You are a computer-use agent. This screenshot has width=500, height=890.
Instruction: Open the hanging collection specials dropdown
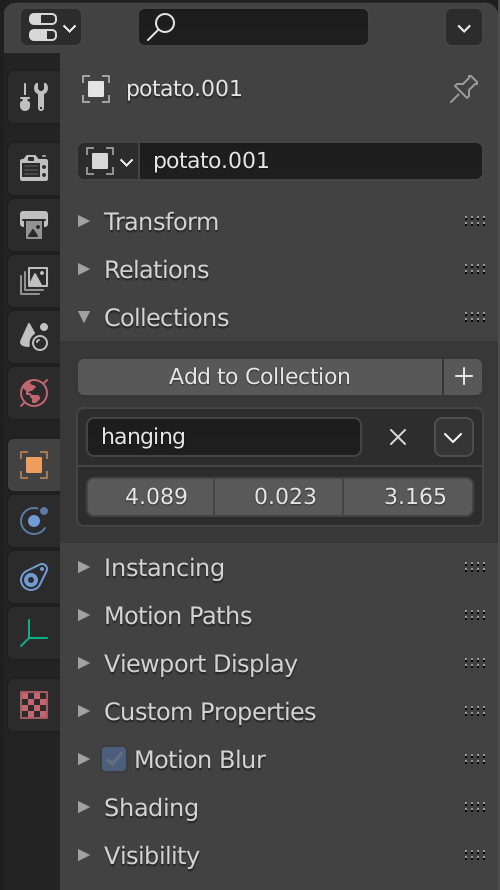coord(453,437)
